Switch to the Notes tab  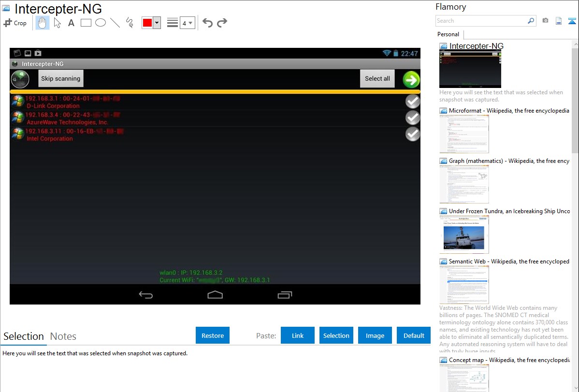[63, 336]
